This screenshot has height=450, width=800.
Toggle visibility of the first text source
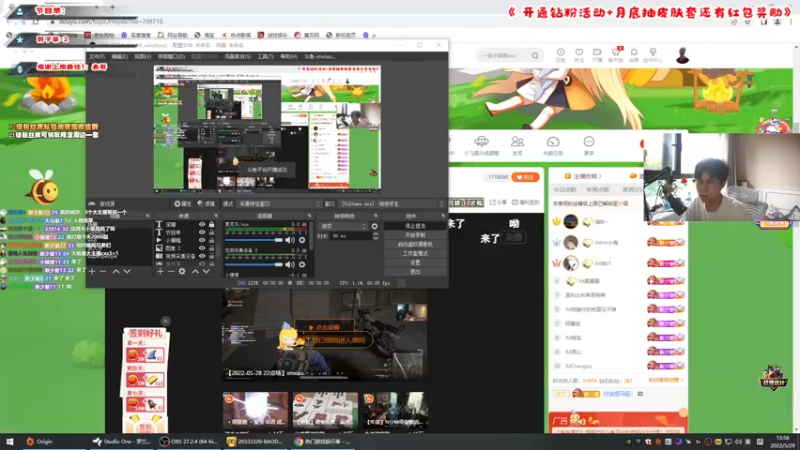coord(202,224)
